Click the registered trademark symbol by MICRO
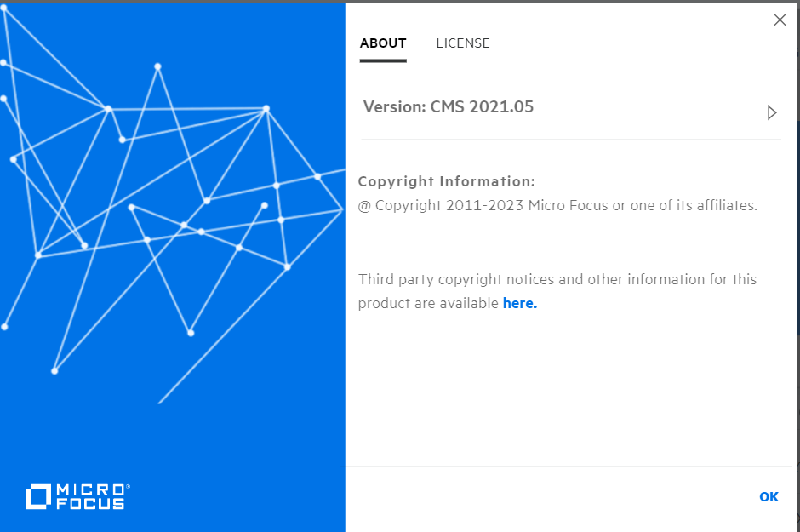 coord(128,487)
